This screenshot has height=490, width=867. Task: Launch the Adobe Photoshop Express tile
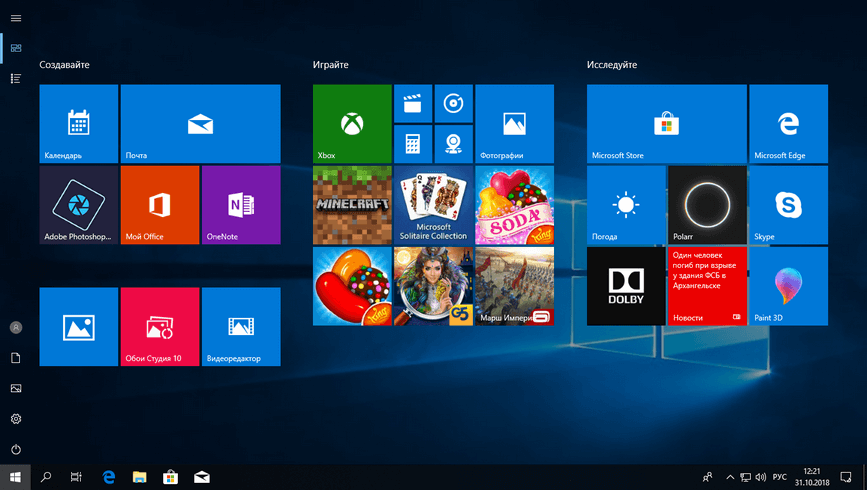(79, 205)
